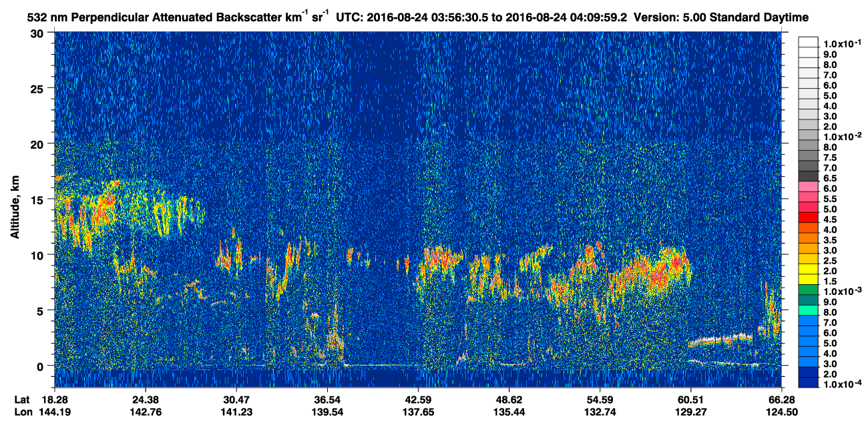Pick longitude value '142.76'
Image resolution: width=868 pixels, height=445 pixels.
145,412
